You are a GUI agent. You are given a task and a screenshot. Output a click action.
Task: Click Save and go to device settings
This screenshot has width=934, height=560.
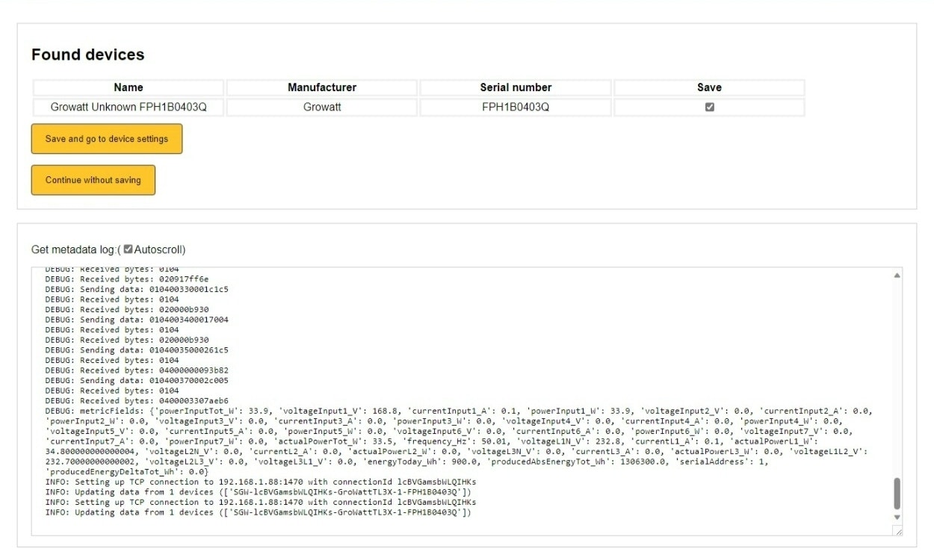click(107, 139)
